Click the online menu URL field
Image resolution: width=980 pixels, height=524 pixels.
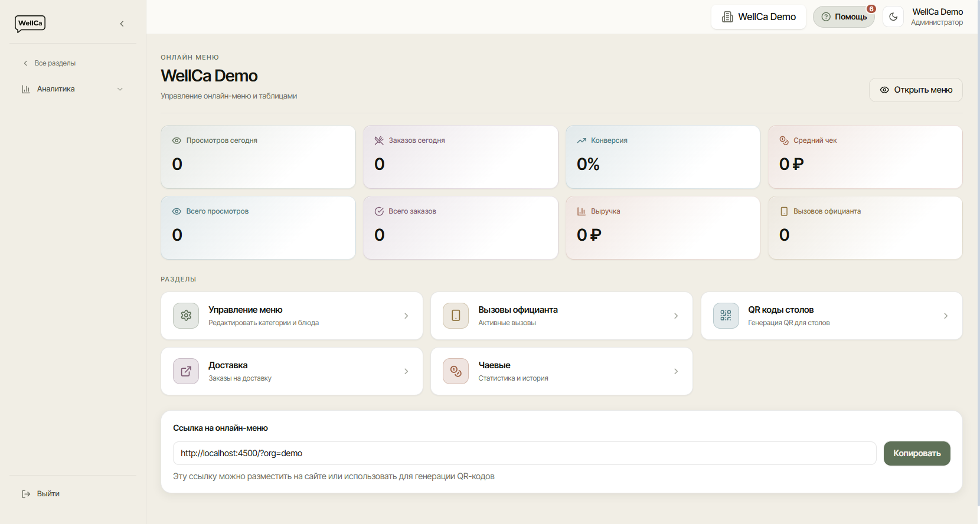[524, 453]
